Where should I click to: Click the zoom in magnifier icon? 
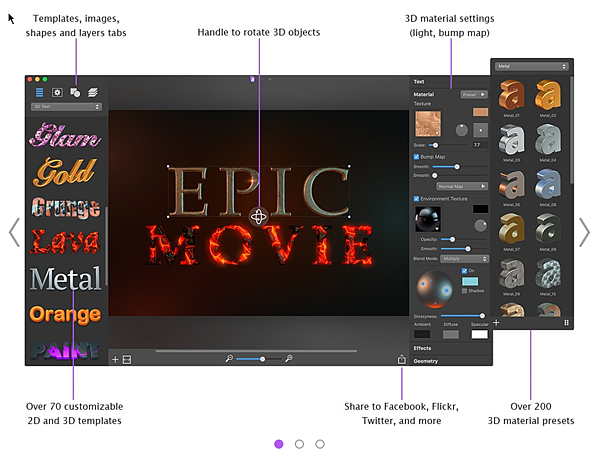[x=289, y=359]
